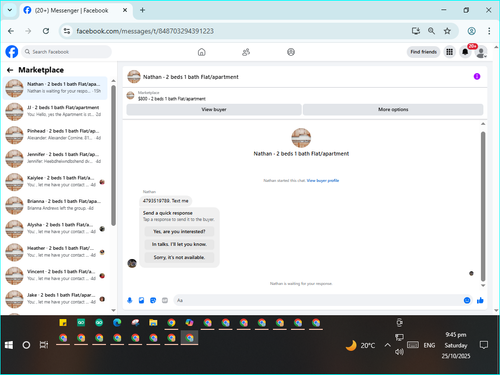Open the account profile avatar menu
The image size is (500, 375).
point(481,52)
